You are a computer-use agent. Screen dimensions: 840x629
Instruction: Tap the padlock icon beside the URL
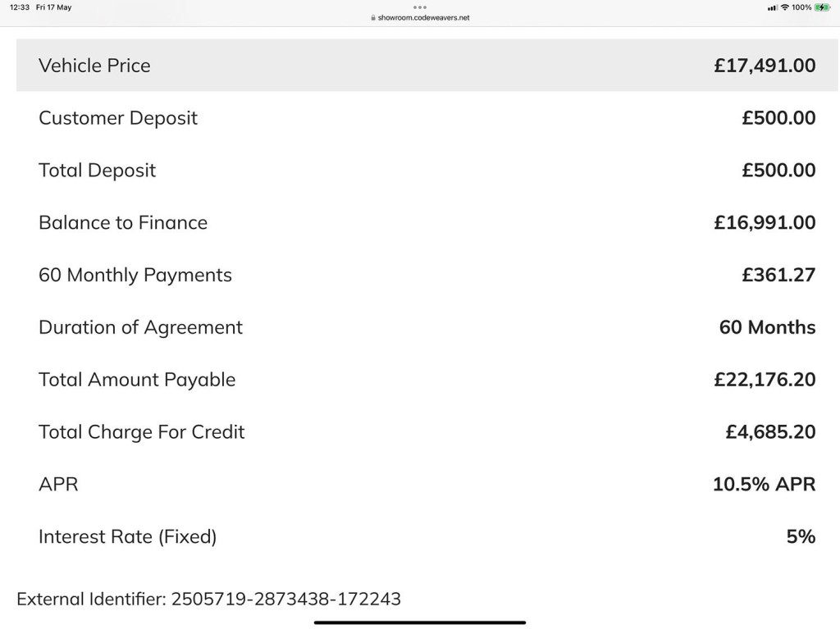coord(373,17)
